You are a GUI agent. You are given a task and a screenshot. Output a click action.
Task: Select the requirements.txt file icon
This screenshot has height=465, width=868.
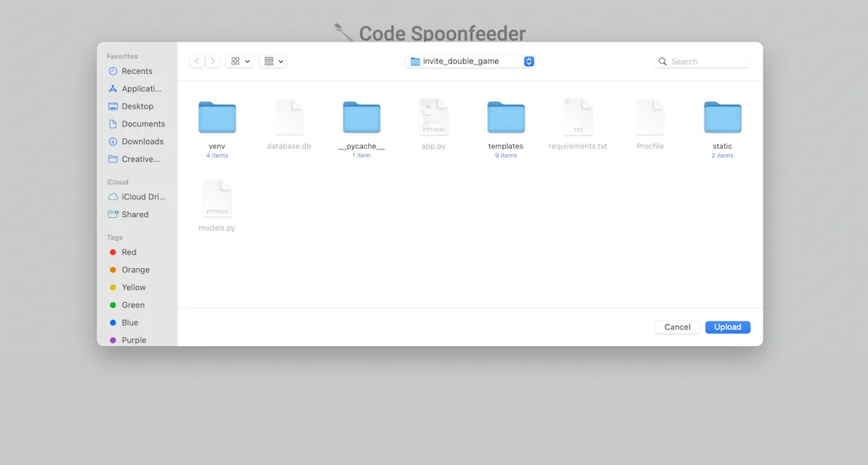point(578,117)
